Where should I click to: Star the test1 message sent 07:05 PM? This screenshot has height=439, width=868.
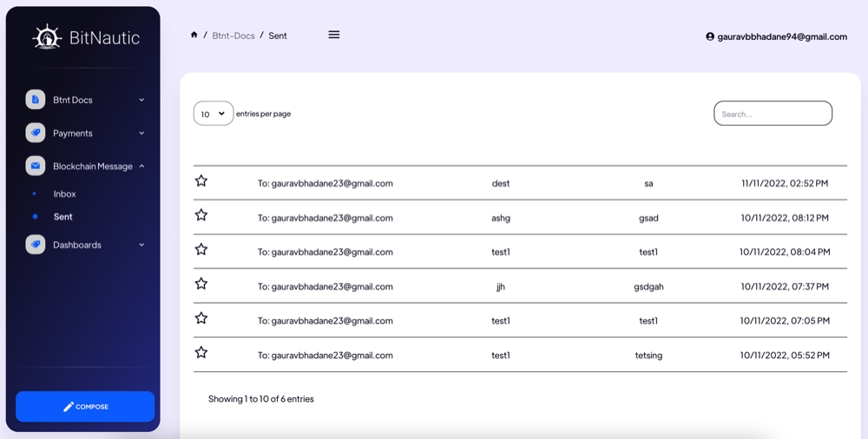tap(201, 318)
